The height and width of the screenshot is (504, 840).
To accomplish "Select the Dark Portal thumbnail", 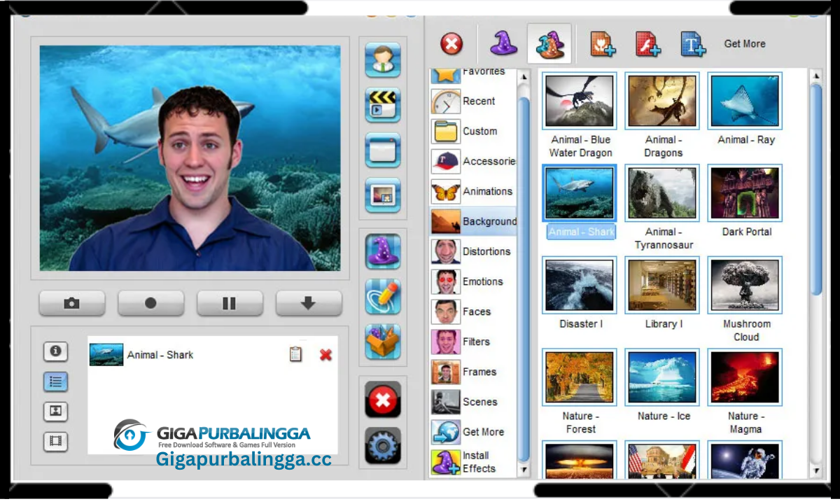I will 745,193.
